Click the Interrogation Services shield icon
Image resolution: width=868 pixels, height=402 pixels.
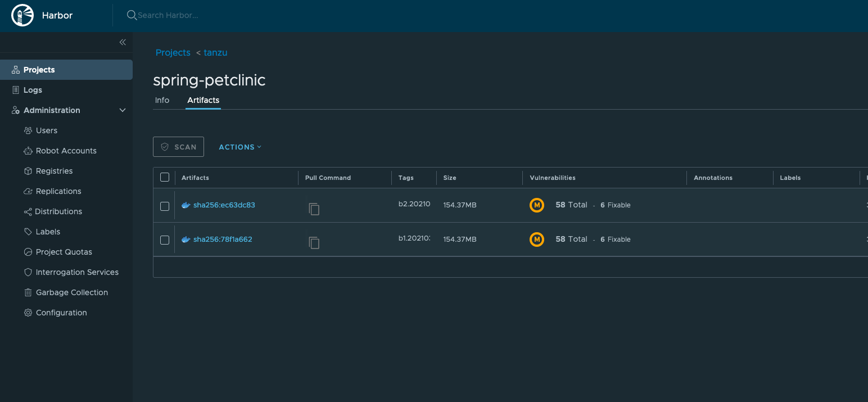(28, 272)
